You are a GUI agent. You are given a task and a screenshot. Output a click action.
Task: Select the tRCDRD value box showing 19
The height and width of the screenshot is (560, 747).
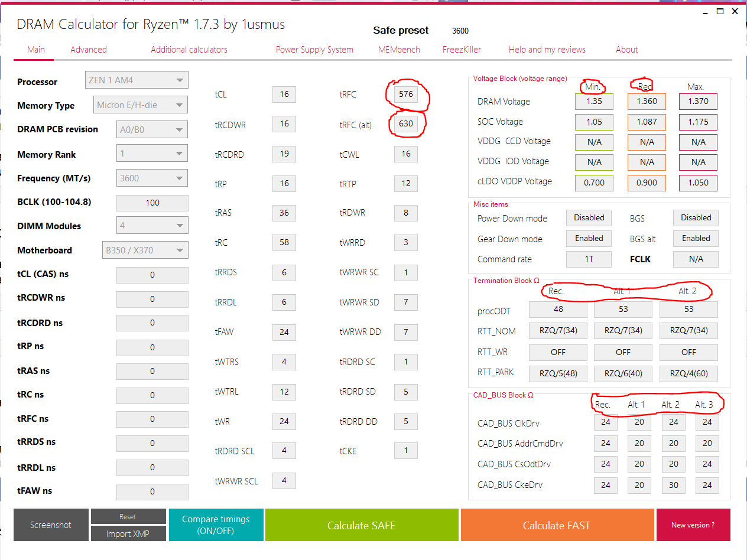coord(284,154)
